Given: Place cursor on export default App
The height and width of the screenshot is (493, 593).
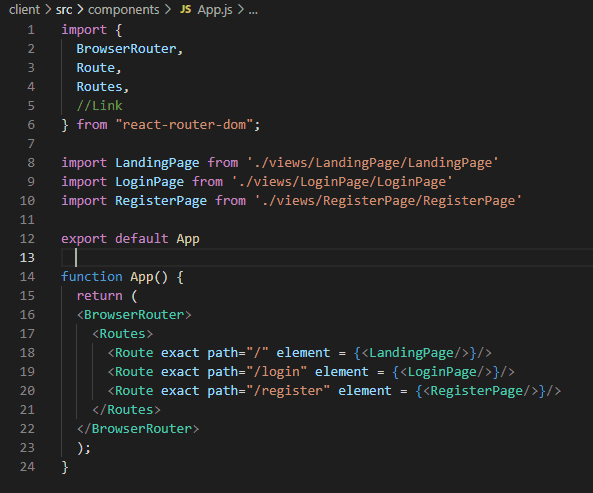Looking at the screenshot, I should (x=130, y=239).
